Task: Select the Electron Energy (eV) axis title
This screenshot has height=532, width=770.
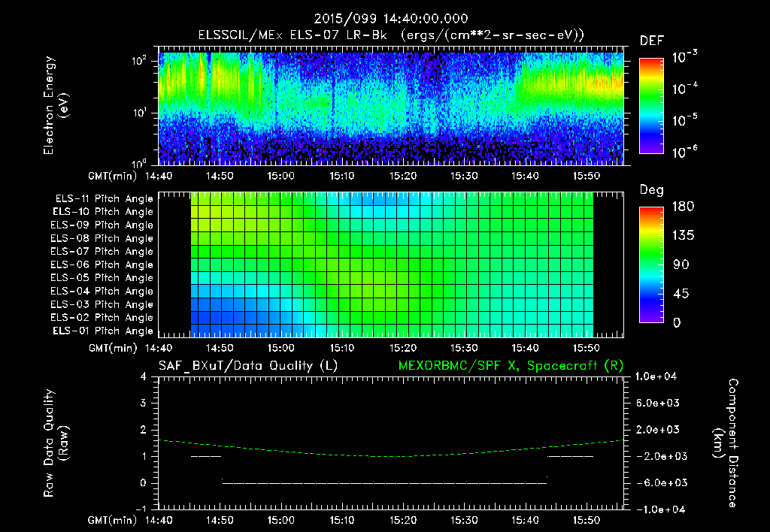Action: coord(56,105)
